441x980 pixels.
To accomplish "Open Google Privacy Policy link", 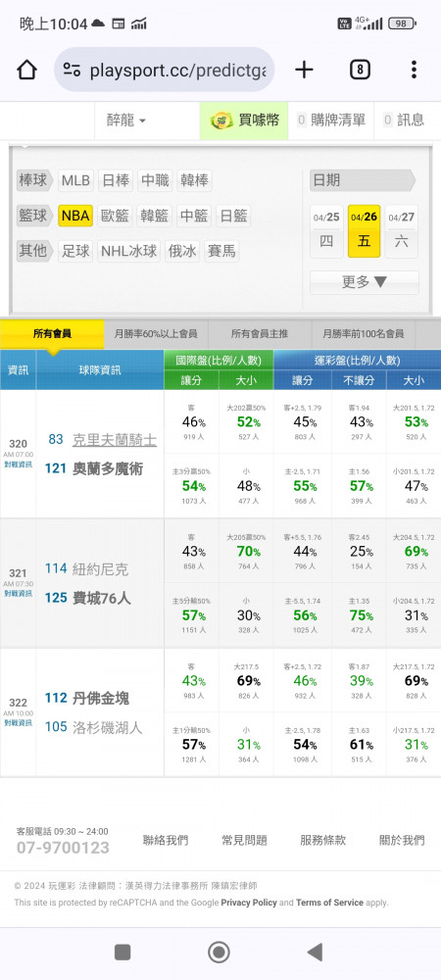I will point(249,903).
